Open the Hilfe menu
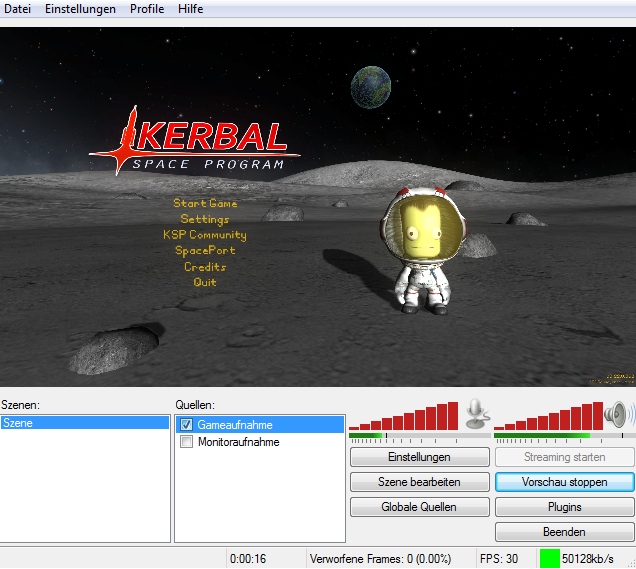Screen dimensions: 636x569 [190, 9]
